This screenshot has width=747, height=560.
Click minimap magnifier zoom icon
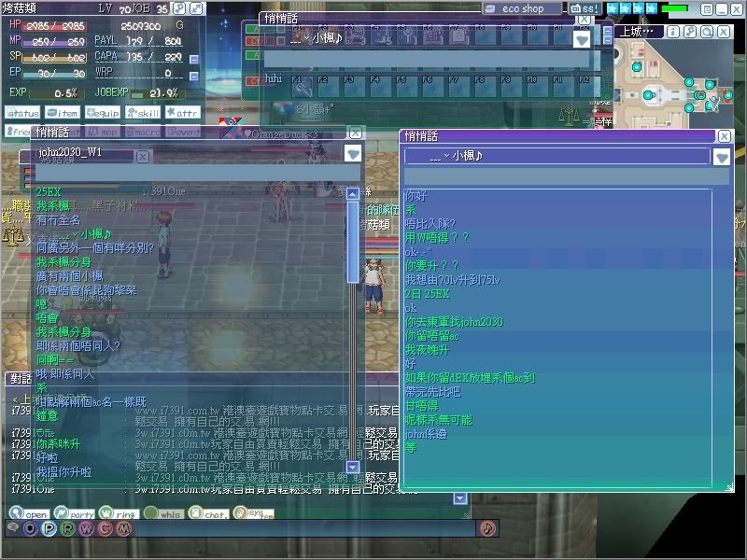coord(707,32)
